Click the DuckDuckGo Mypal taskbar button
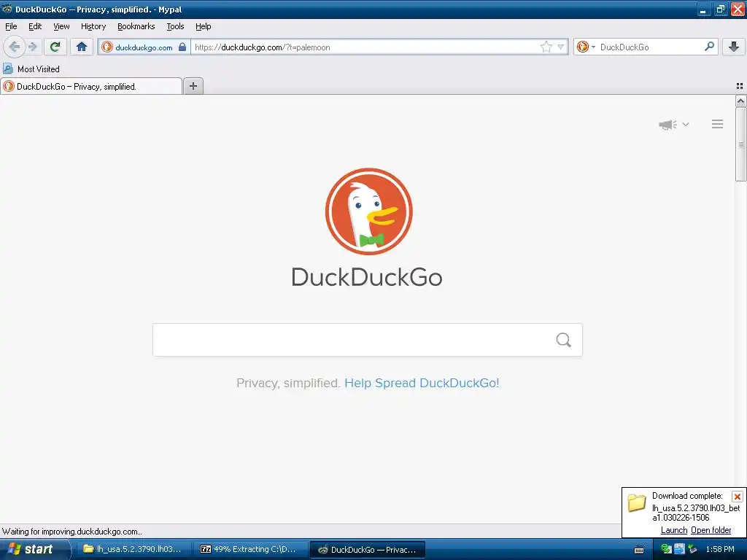 [x=368, y=549]
